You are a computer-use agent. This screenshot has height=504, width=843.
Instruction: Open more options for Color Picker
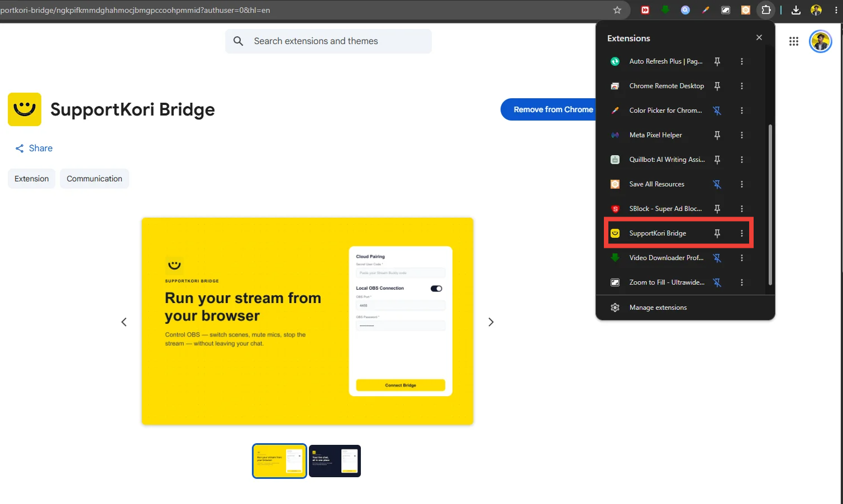coord(742,111)
